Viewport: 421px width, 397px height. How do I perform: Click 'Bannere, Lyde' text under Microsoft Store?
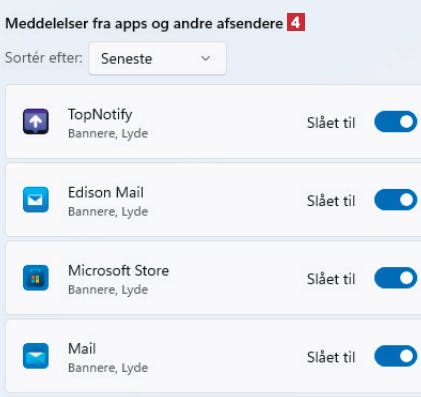(x=108, y=289)
